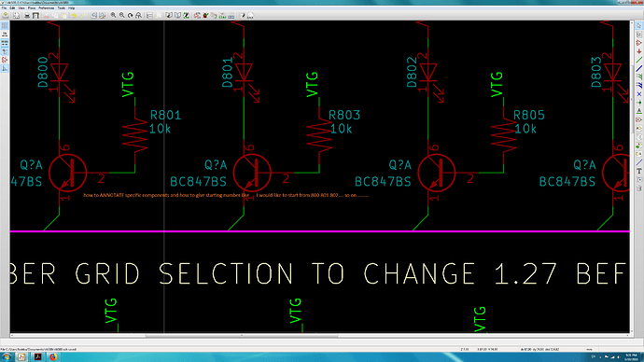Image resolution: width=644 pixels, height=362 pixels.
Task: Open the Find dialog icon
Action: [93, 16]
